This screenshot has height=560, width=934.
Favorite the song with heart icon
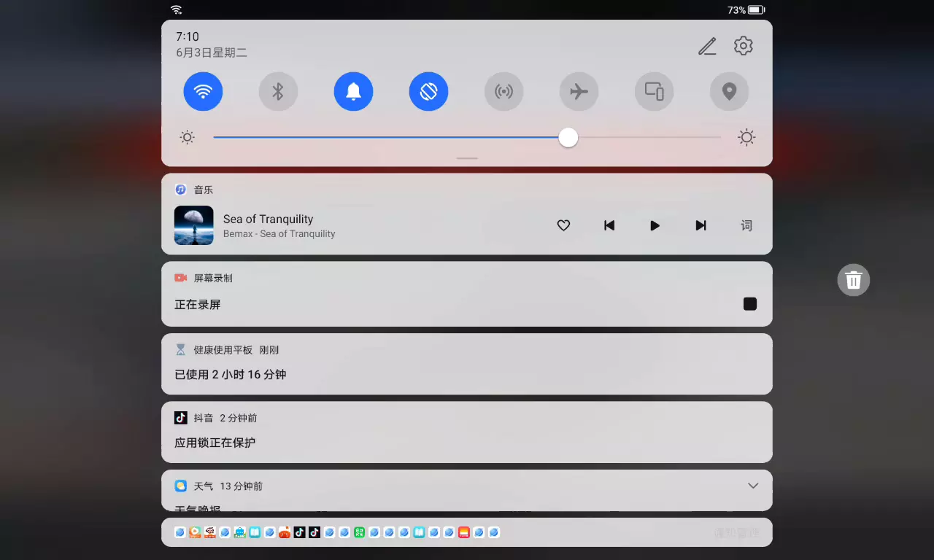click(x=563, y=226)
